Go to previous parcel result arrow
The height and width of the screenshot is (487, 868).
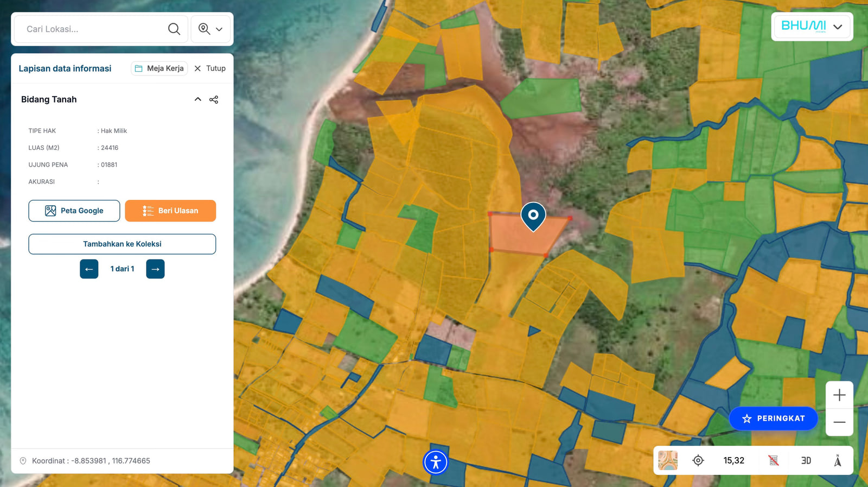[89, 269]
